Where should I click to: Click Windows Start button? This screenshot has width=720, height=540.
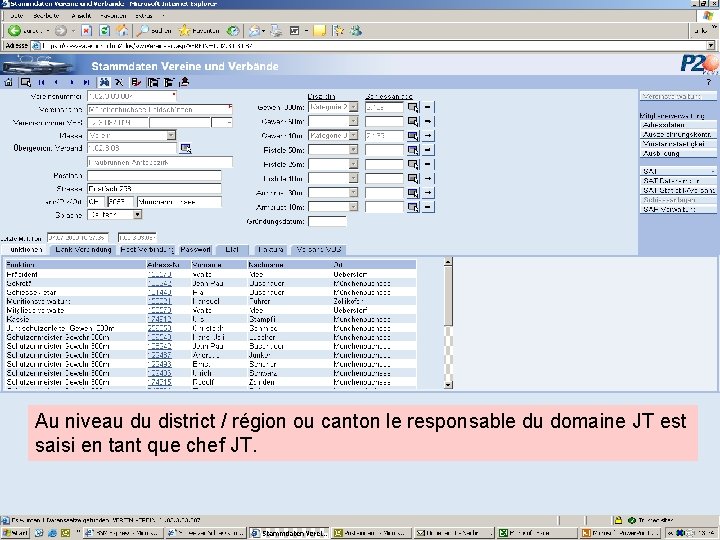point(16,533)
